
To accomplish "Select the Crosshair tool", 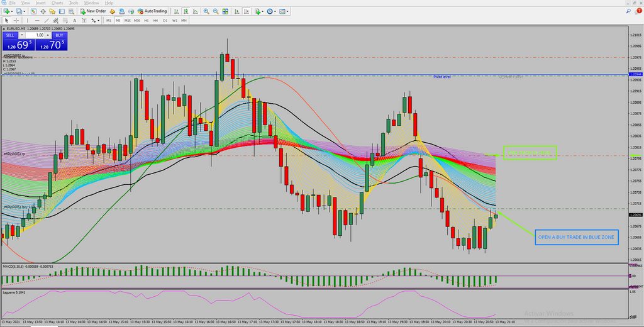I will pyautogui.click(x=16, y=20).
